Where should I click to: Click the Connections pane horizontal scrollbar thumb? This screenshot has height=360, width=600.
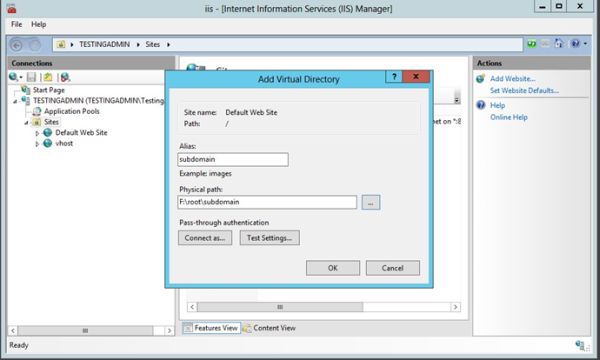click(x=85, y=331)
